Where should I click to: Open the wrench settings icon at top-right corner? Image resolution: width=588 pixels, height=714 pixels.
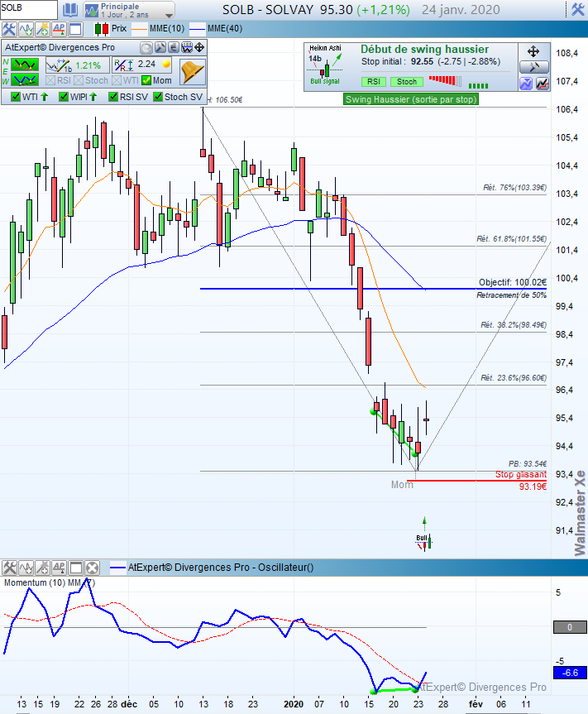[578, 9]
